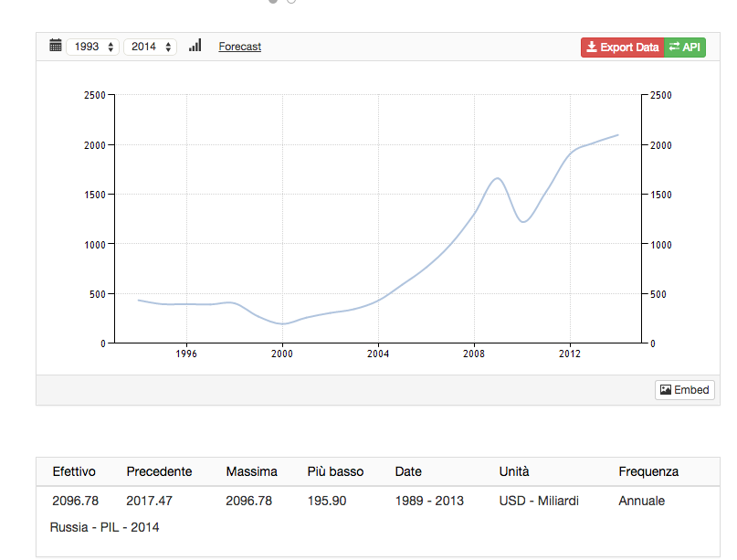Viewport: 737px width, 560px height.
Task: Click the Efettivo column header
Action: (x=73, y=471)
